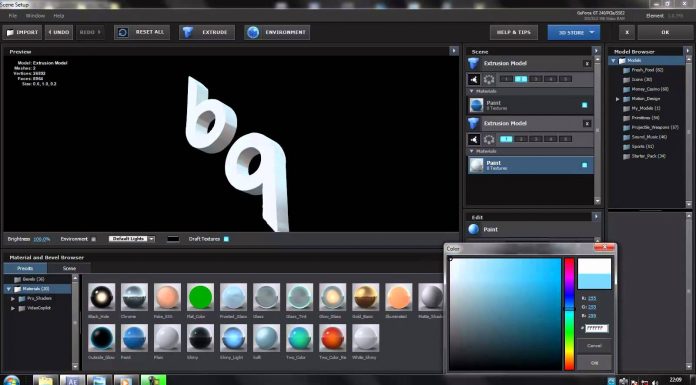This screenshot has height=385, width=696.
Task: Assign second Extrusion Model to group 3
Action: 536,139
